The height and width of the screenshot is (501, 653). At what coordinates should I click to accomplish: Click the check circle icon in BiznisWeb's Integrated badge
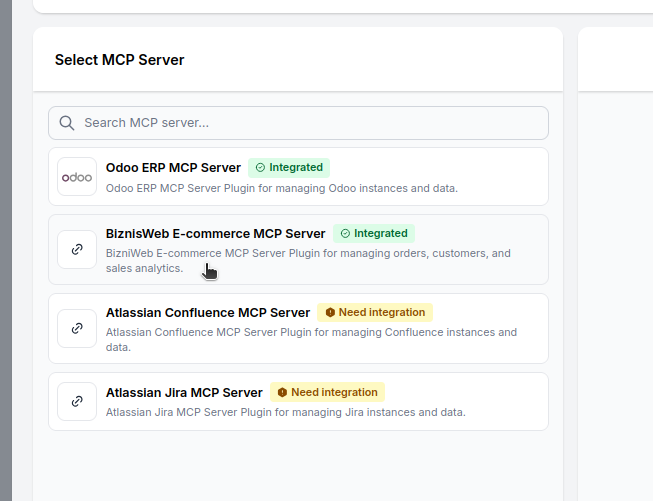pos(345,234)
